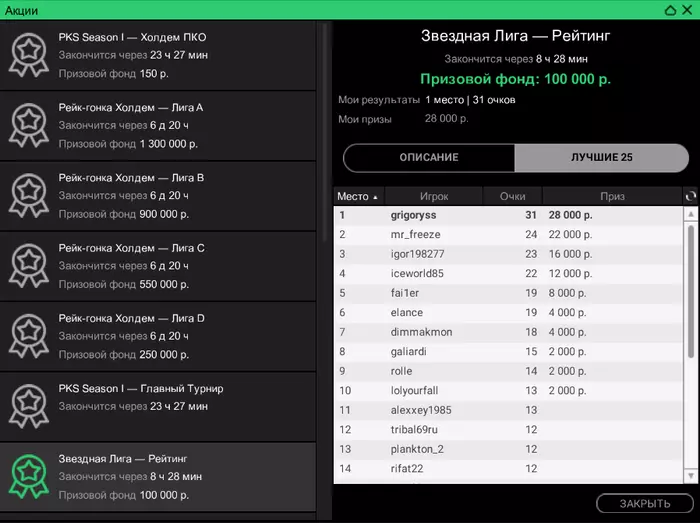Select player igor198277 row
Image resolution: width=700 pixels, height=523 pixels.
[508, 254]
